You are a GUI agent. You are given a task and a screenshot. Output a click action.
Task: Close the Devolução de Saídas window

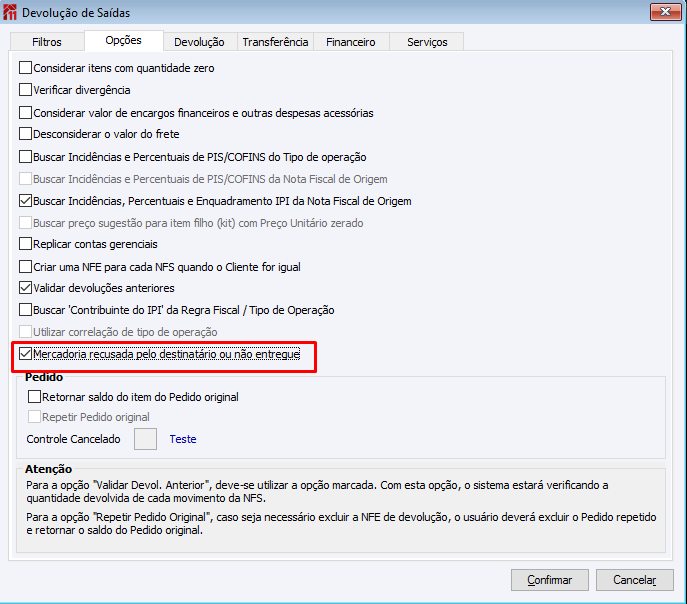(665, 12)
